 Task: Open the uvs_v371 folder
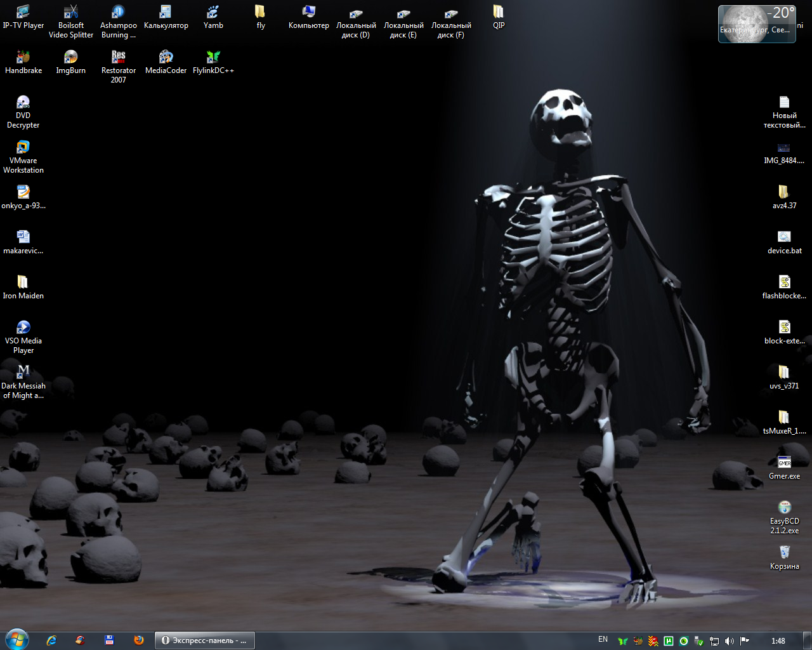[785, 378]
